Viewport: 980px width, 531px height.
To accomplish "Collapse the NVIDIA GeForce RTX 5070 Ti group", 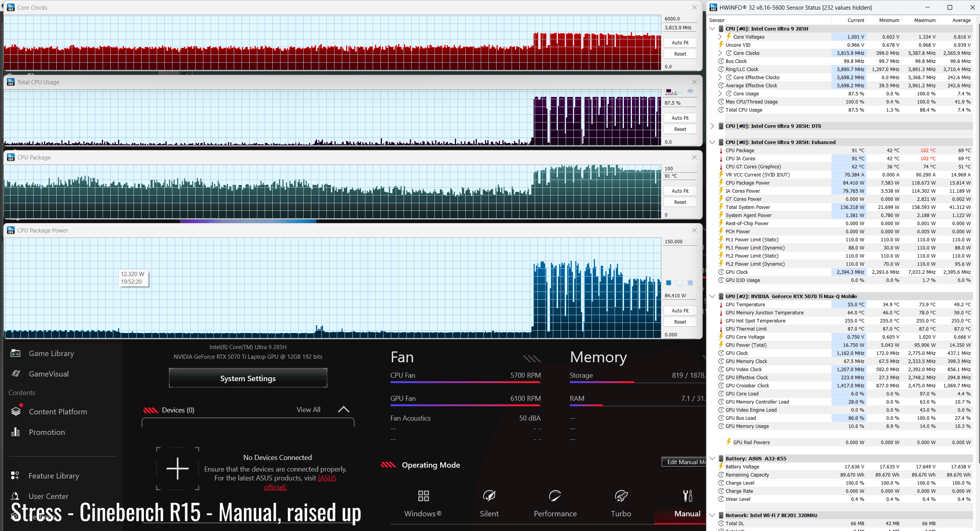I will (712, 296).
